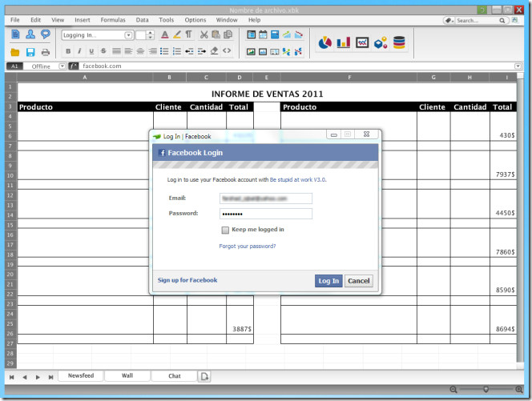Click the eraser clear formatting icon
The image size is (532, 401).
(x=214, y=51)
